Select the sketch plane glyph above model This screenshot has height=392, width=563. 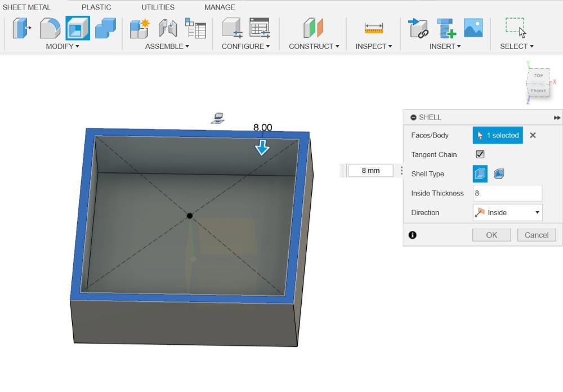coord(218,118)
